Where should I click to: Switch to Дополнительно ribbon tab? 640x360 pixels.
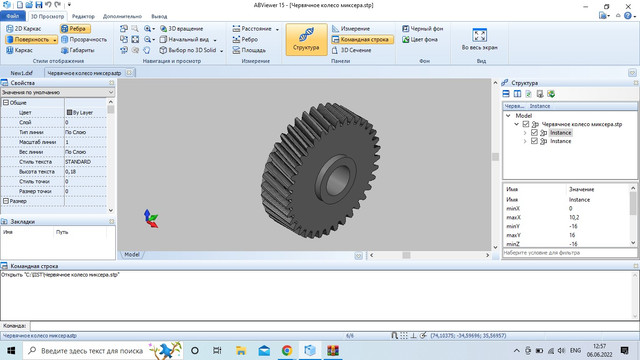pyautogui.click(x=122, y=16)
